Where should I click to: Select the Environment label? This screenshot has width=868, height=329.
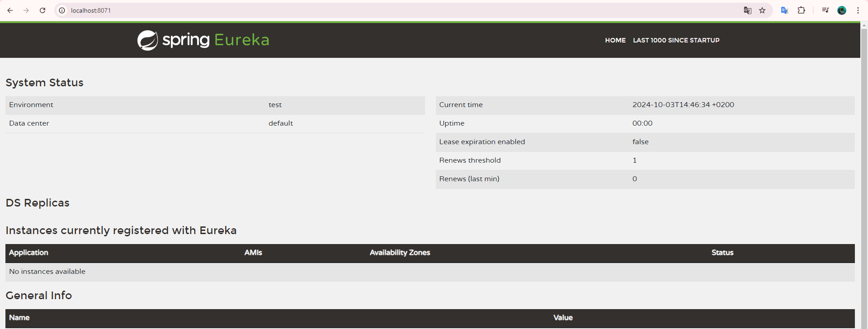tap(31, 105)
